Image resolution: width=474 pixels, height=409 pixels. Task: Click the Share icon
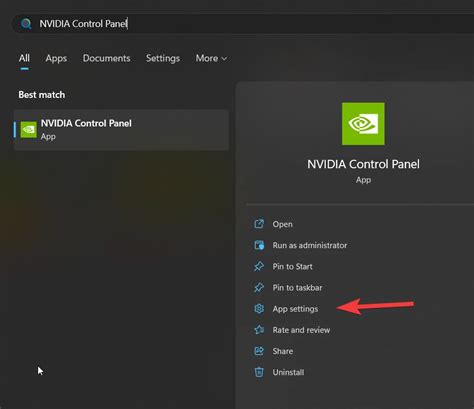tap(259, 351)
